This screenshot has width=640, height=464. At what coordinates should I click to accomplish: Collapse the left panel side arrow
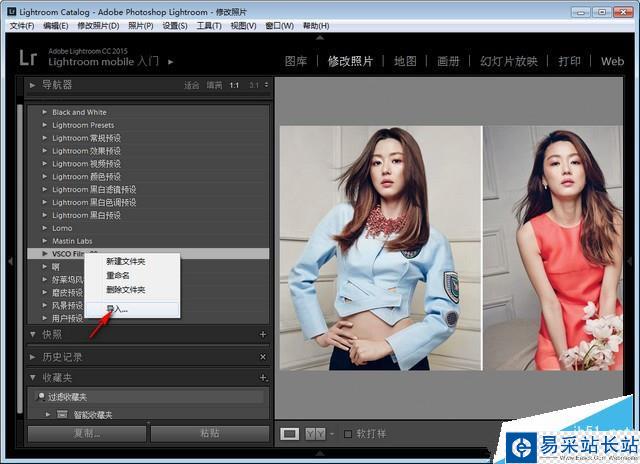(11, 261)
